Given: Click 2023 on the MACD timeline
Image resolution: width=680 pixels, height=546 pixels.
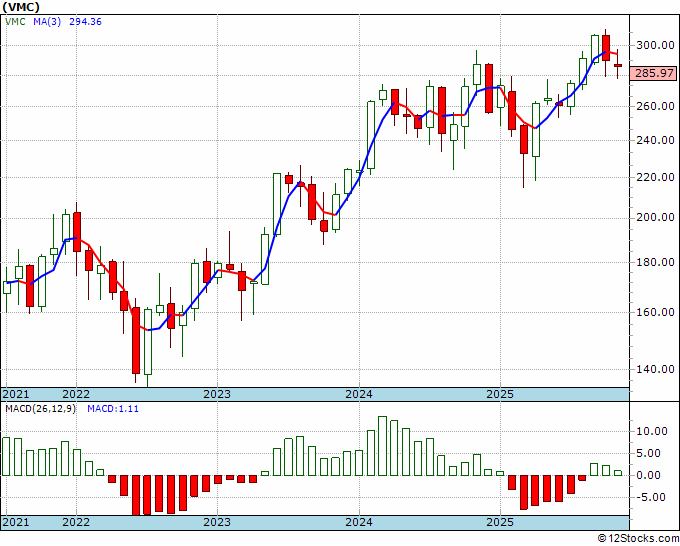Looking at the screenshot, I should (x=217, y=522).
